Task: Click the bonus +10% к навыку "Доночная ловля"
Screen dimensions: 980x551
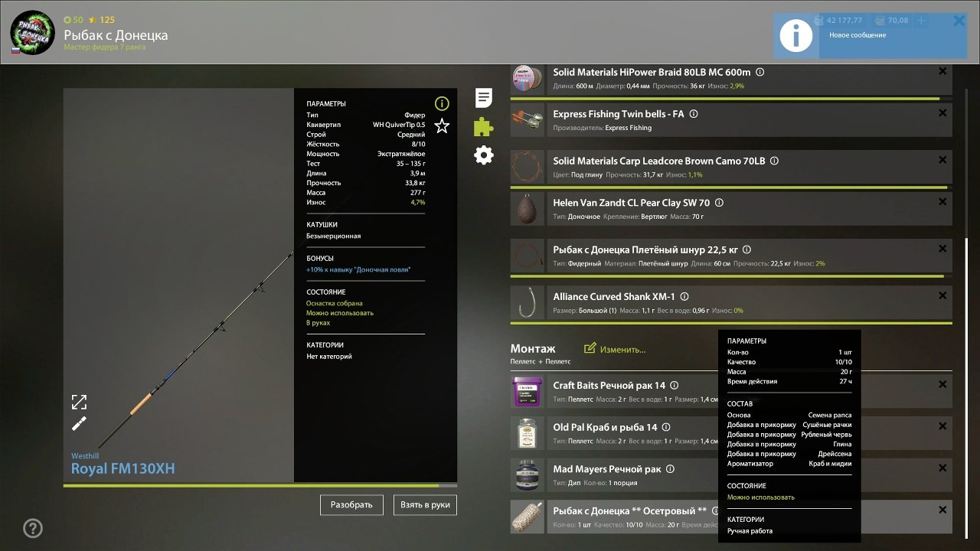Action: point(358,269)
